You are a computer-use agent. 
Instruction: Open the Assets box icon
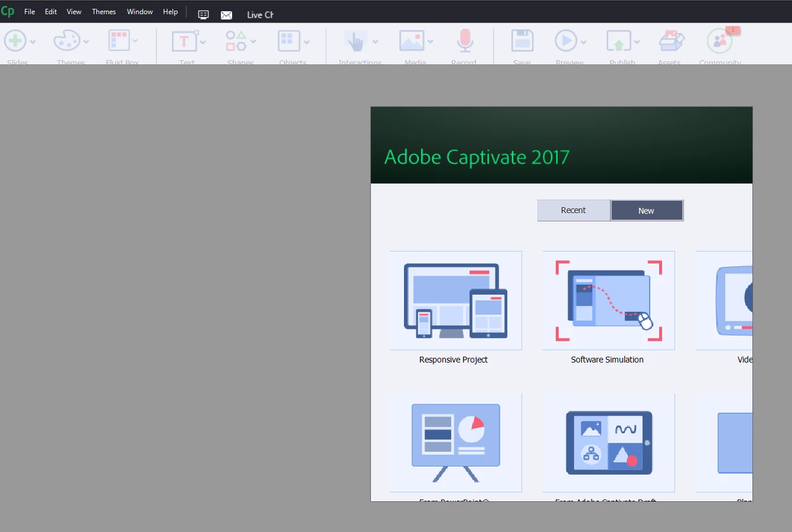[672, 41]
